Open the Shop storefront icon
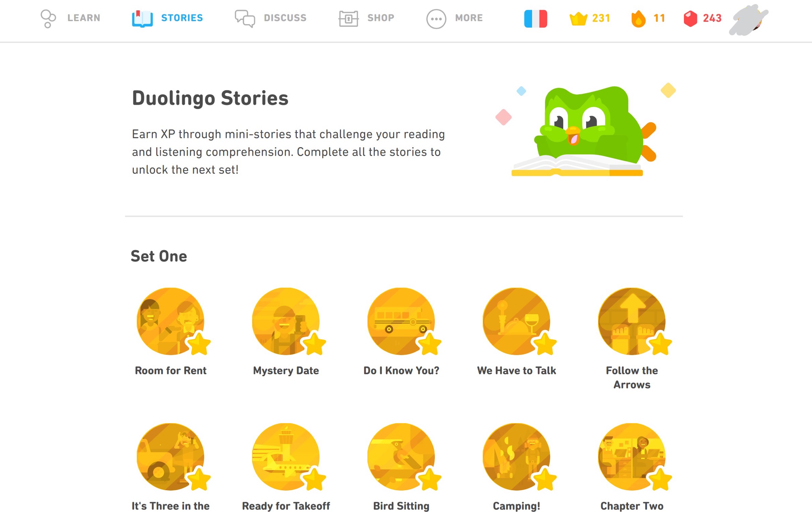Screen dimensions: 812x512 [348, 19]
